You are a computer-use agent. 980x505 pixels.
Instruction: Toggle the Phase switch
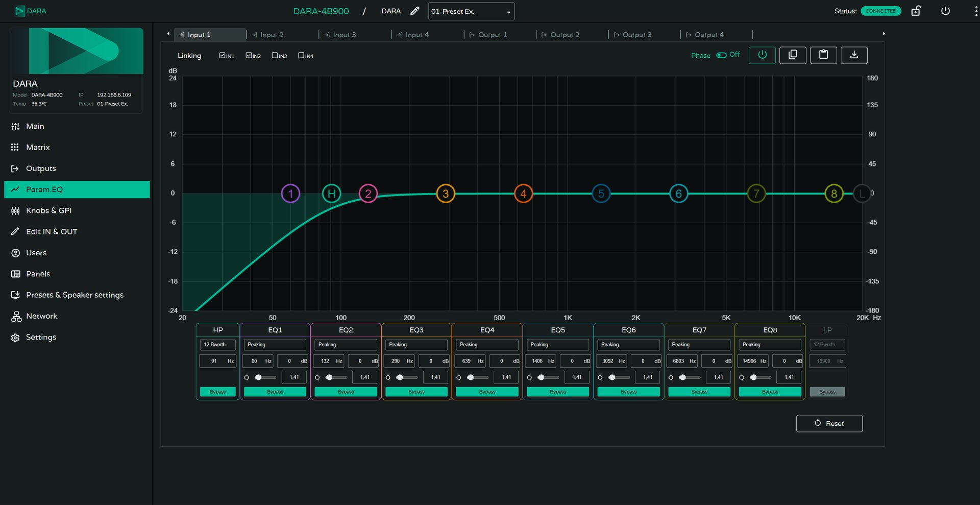[x=721, y=55]
